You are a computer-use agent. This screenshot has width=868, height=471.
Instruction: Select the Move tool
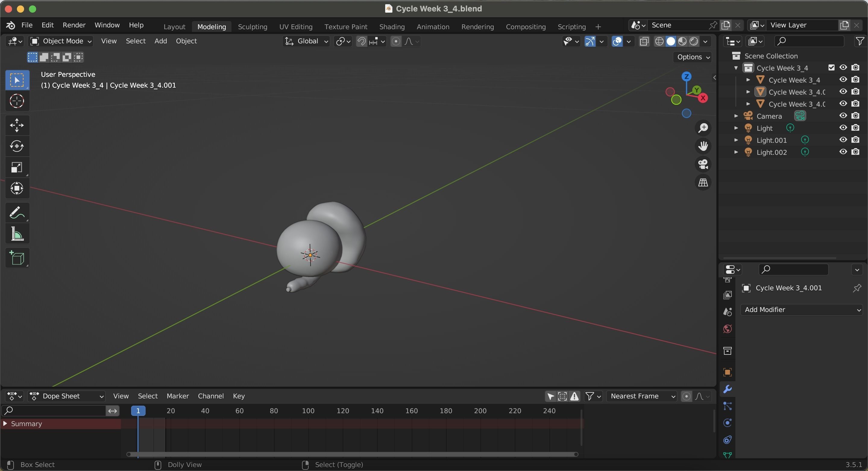click(x=17, y=125)
